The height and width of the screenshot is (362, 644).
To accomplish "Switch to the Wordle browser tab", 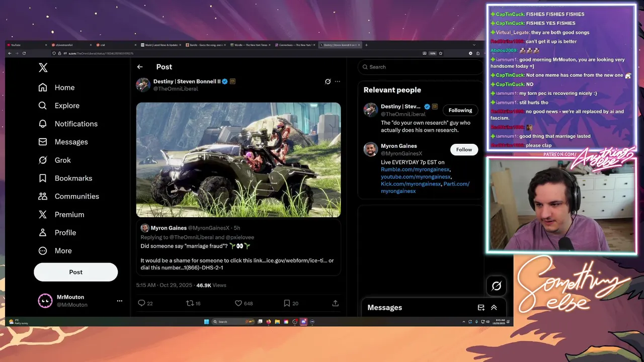I will tap(251, 45).
